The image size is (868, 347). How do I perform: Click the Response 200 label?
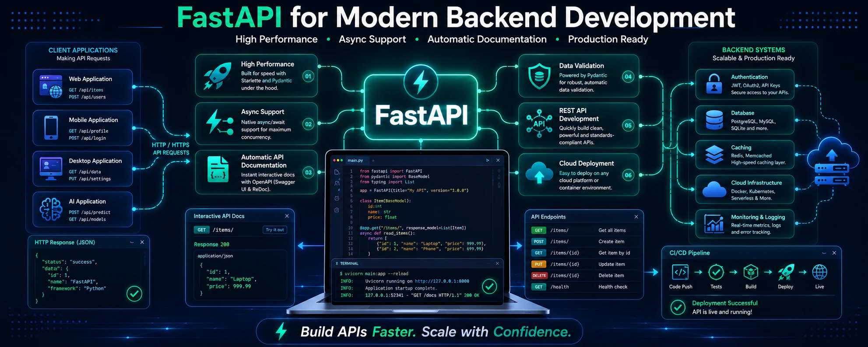click(211, 245)
